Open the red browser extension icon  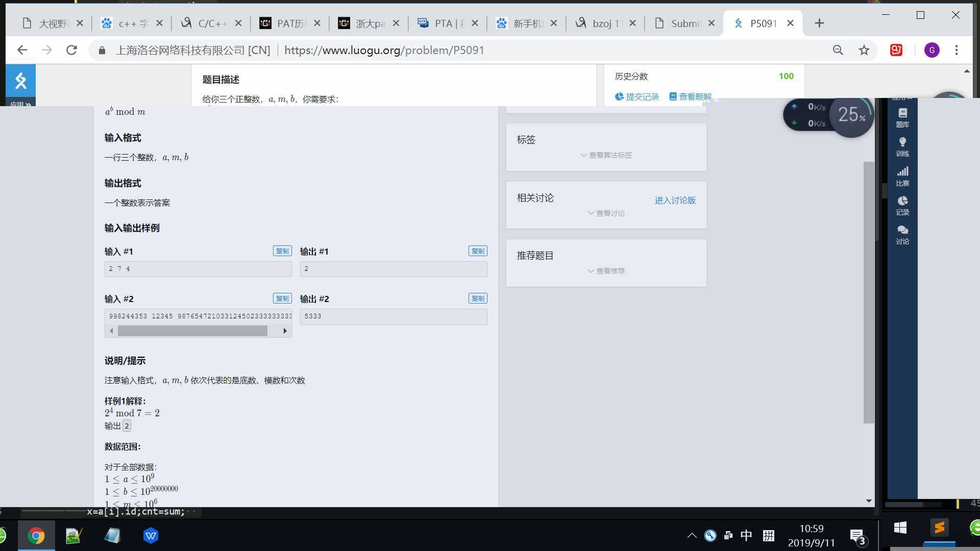pyautogui.click(x=896, y=50)
